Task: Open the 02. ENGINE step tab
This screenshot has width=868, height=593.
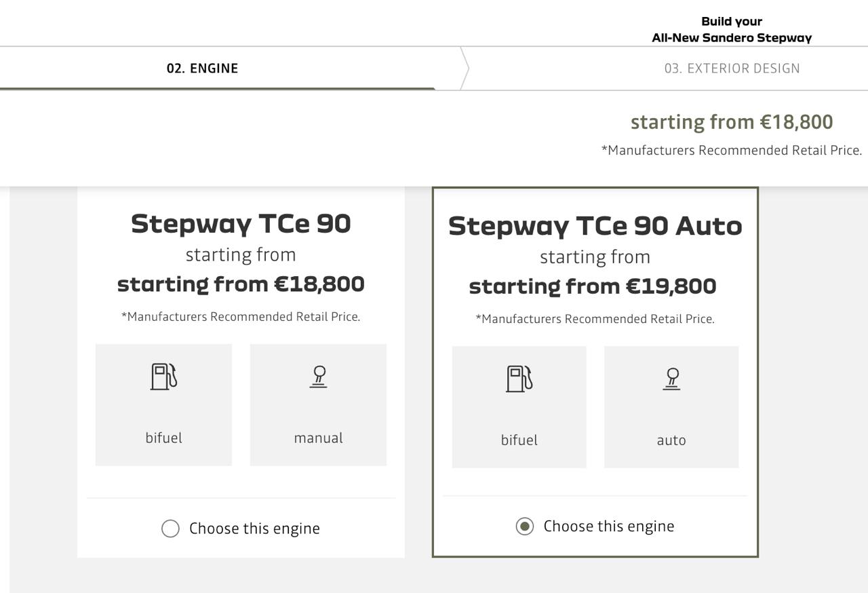Action: (202, 69)
